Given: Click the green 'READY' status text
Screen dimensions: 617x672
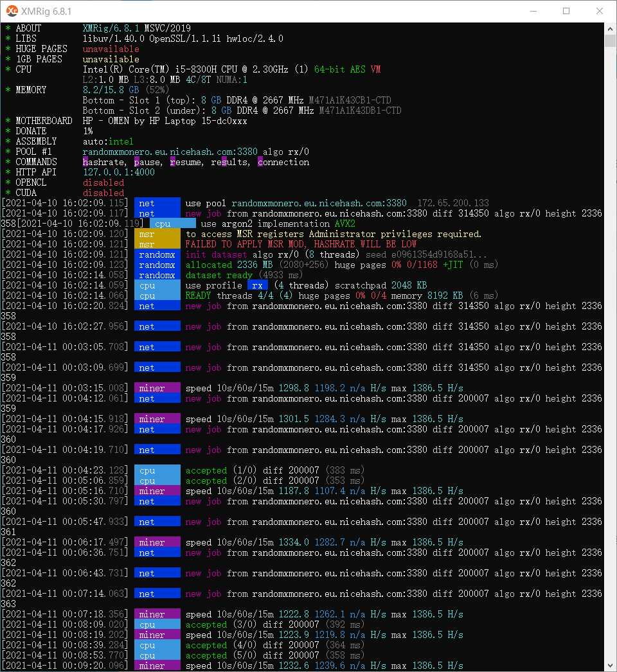Looking at the screenshot, I should [198, 296].
